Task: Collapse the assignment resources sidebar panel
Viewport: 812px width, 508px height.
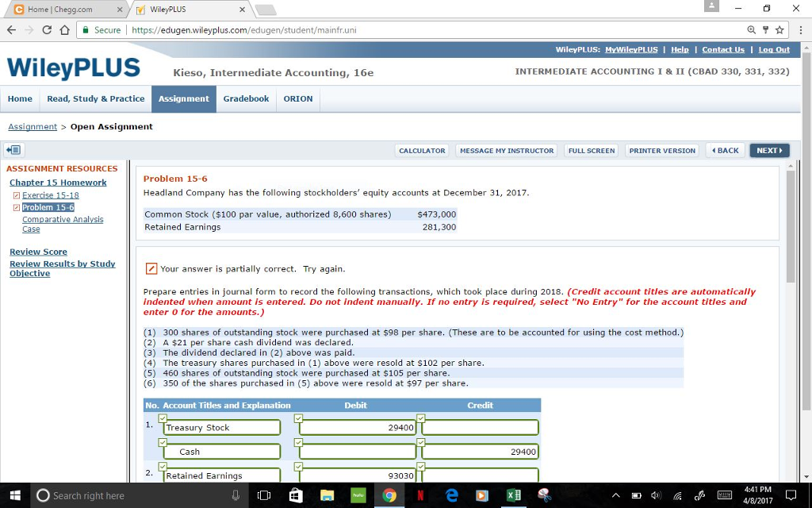Action: tap(13, 150)
